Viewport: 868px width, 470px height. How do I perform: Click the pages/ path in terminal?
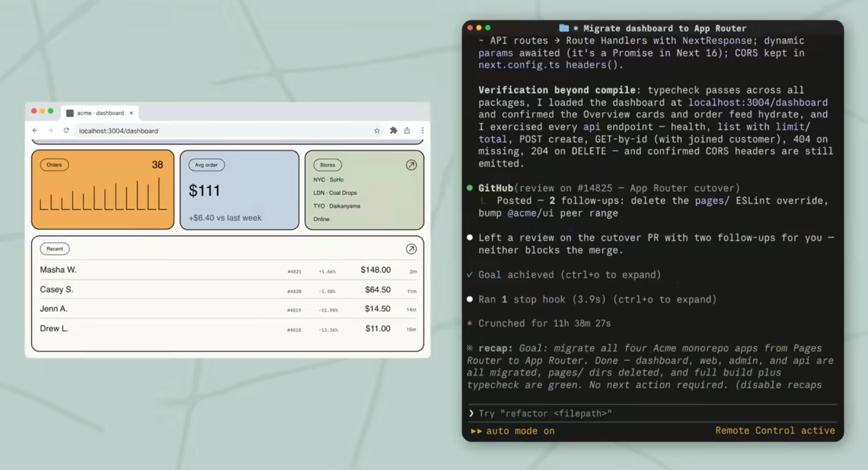coord(712,201)
